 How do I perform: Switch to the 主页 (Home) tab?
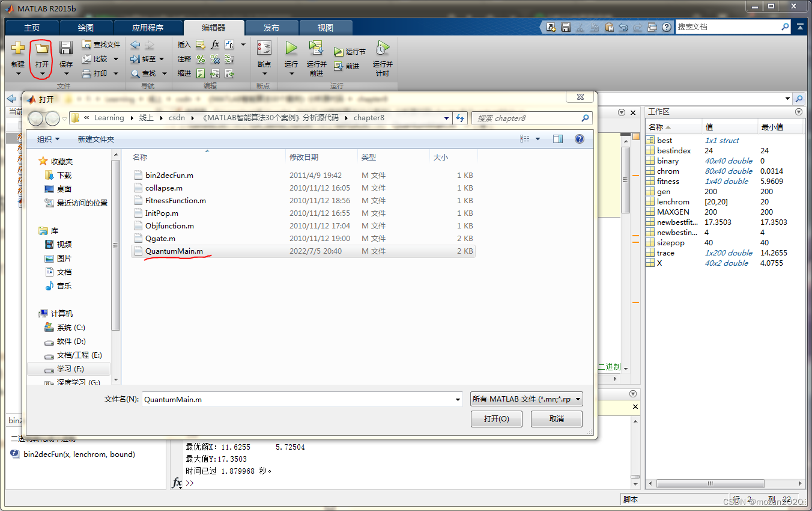click(x=32, y=28)
